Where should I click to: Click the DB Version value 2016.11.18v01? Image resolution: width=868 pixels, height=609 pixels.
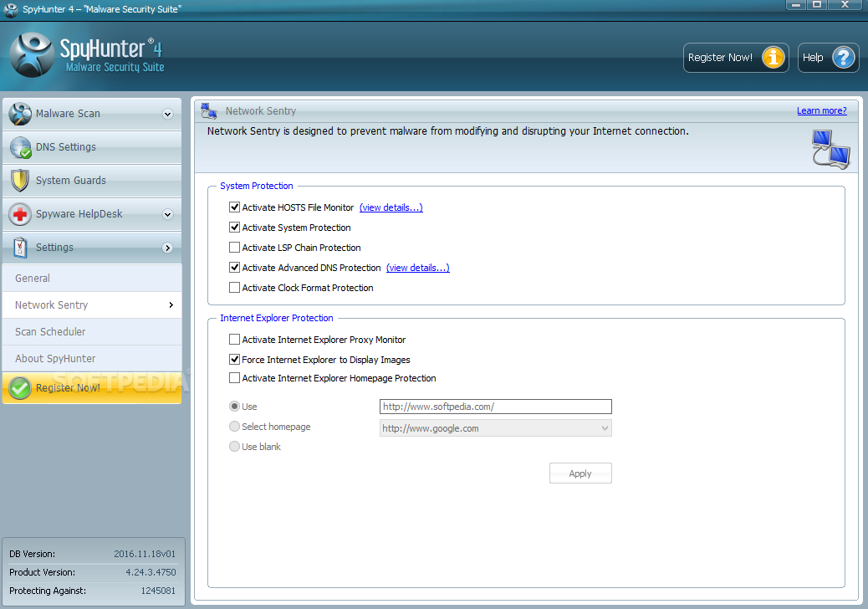pos(145,554)
